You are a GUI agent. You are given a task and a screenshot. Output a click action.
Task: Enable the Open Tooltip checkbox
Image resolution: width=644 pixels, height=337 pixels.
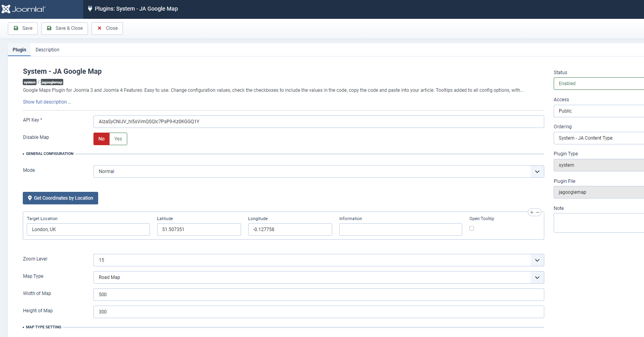click(472, 228)
